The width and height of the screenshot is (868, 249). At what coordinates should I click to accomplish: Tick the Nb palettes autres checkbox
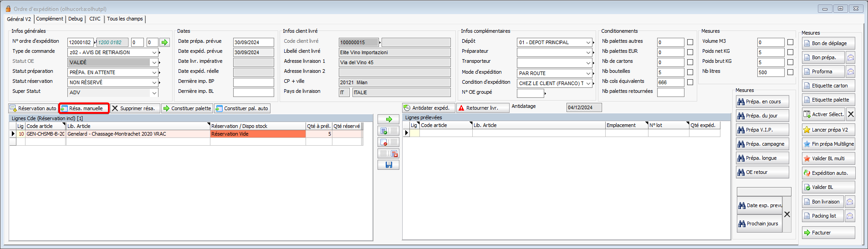[690, 42]
